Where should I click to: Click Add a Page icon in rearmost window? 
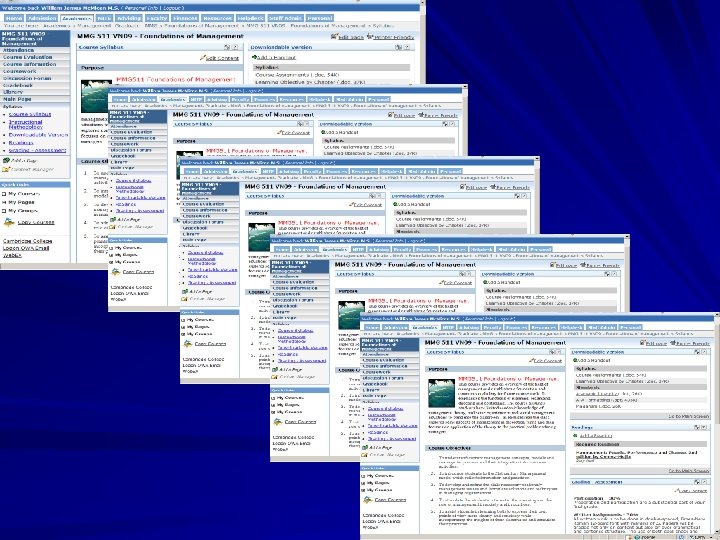(x=6, y=161)
